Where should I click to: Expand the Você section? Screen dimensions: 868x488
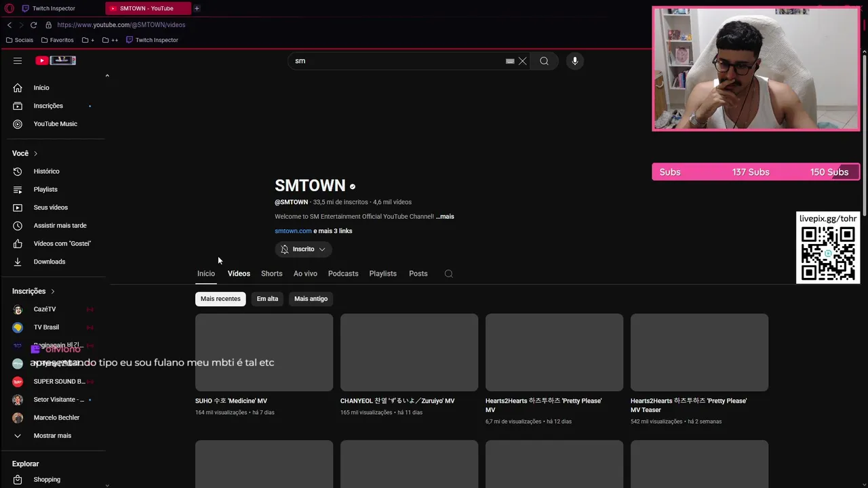pyautogui.click(x=25, y=153)
